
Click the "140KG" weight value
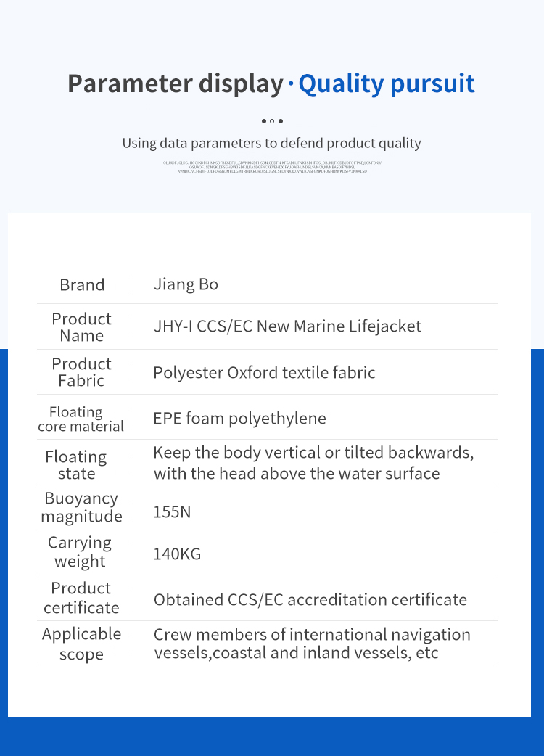[x=177, y=555]
